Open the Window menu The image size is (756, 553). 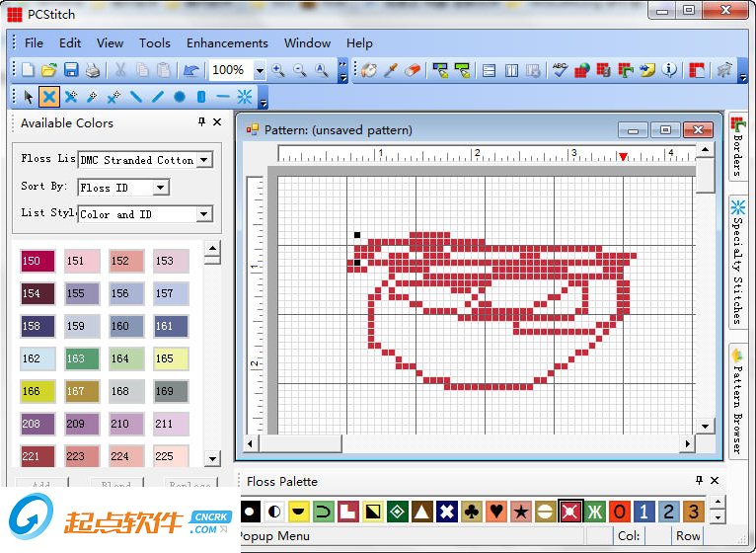[307, 42]
